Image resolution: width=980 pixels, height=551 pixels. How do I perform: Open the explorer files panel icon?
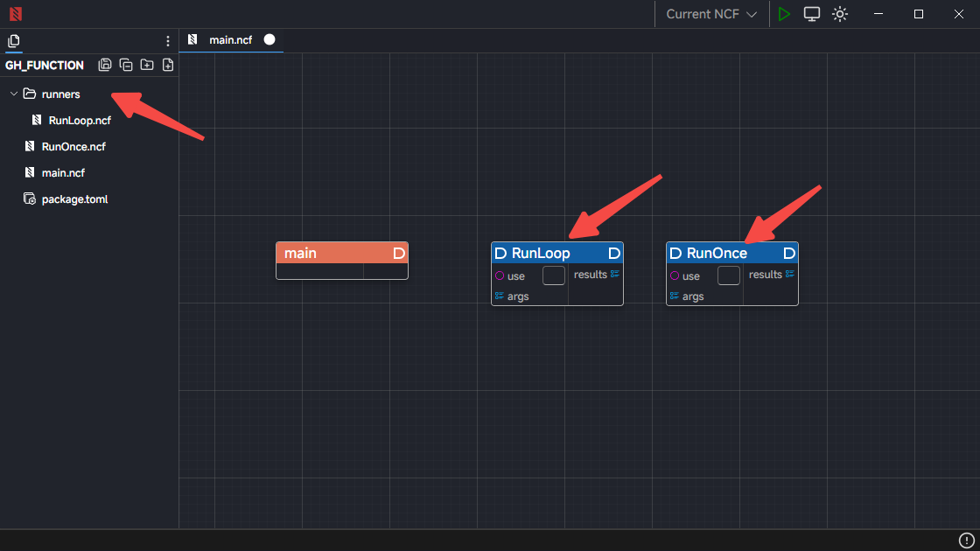(14, 41)
